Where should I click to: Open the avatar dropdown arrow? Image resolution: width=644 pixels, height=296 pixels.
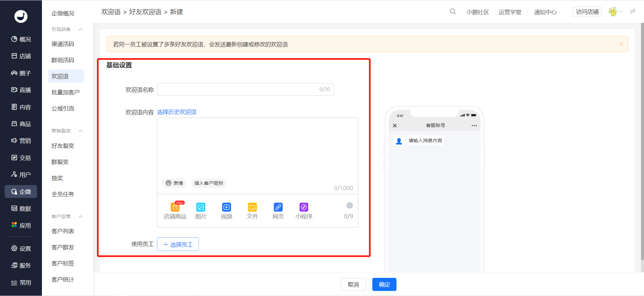[621, 12]
